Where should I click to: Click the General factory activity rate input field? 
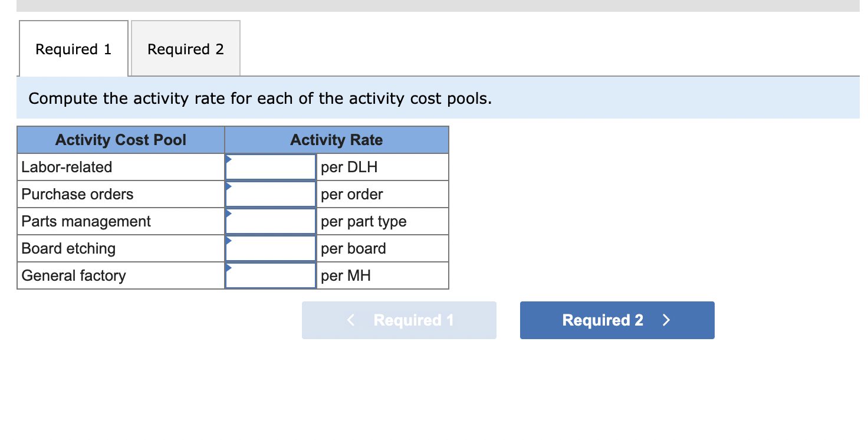270,275
